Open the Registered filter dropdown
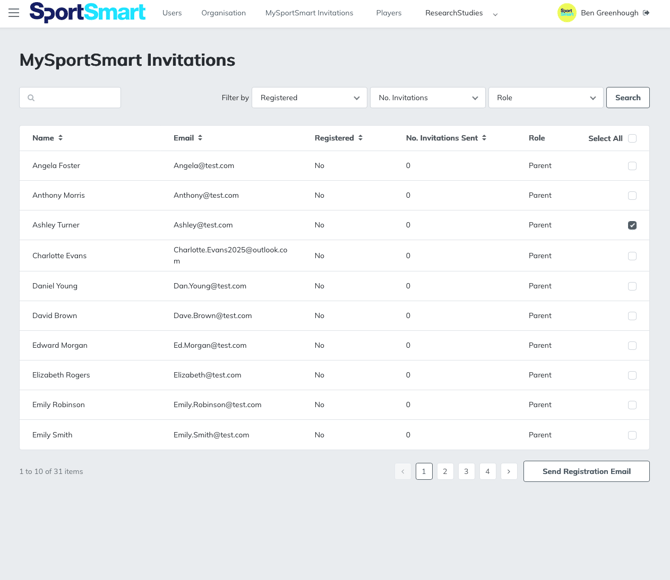 pyautogui.click(x=309, y=98)
